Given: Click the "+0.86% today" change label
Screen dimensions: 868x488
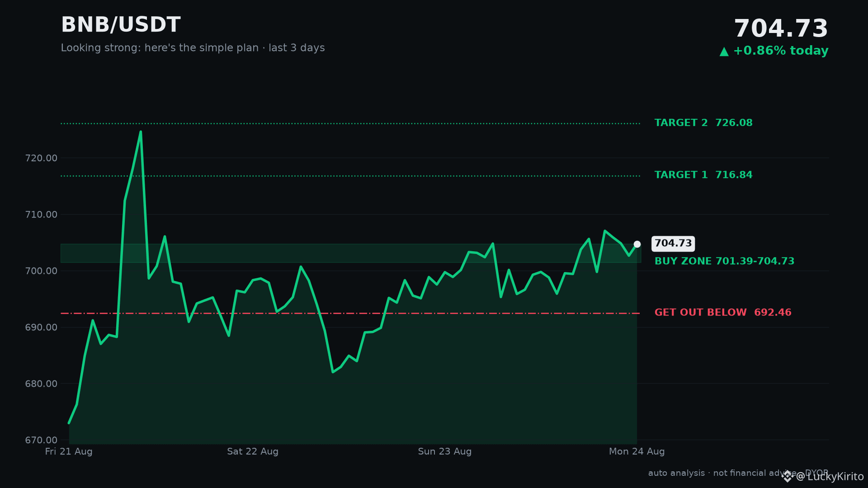Looking at the screenshot, I should [x=781, y=51].
